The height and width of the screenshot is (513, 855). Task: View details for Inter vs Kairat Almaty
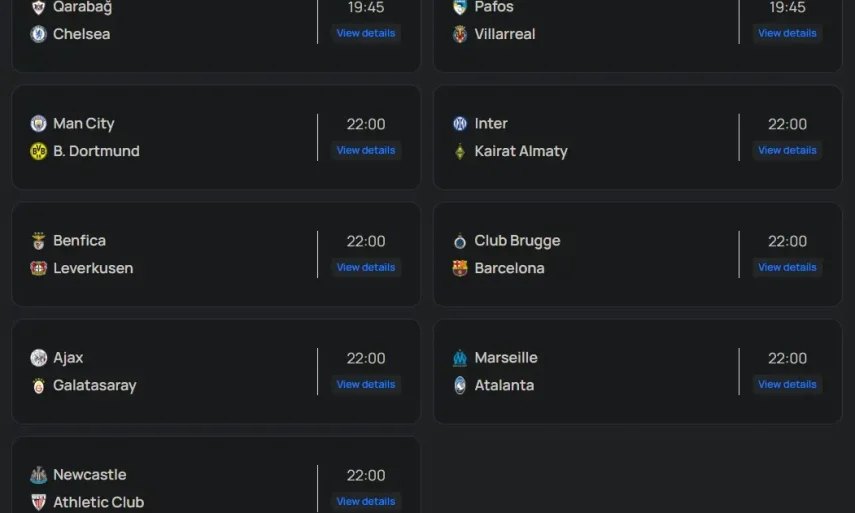(x=787, y=150)
